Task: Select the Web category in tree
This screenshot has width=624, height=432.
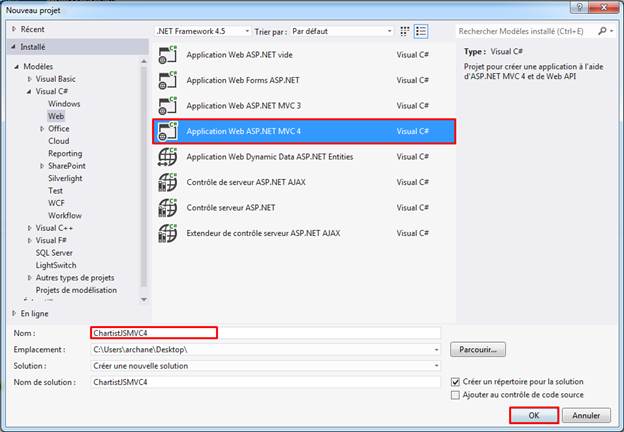Action: click(56, 116)
